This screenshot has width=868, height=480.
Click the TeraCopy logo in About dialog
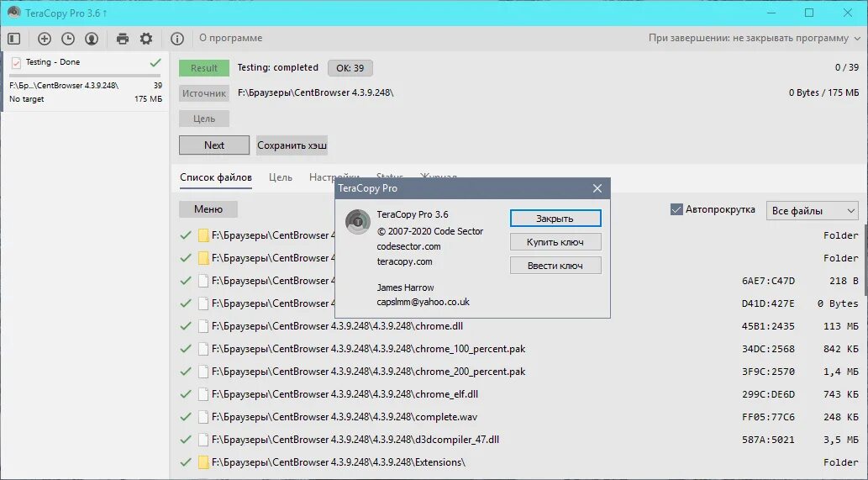coord(358,221)
